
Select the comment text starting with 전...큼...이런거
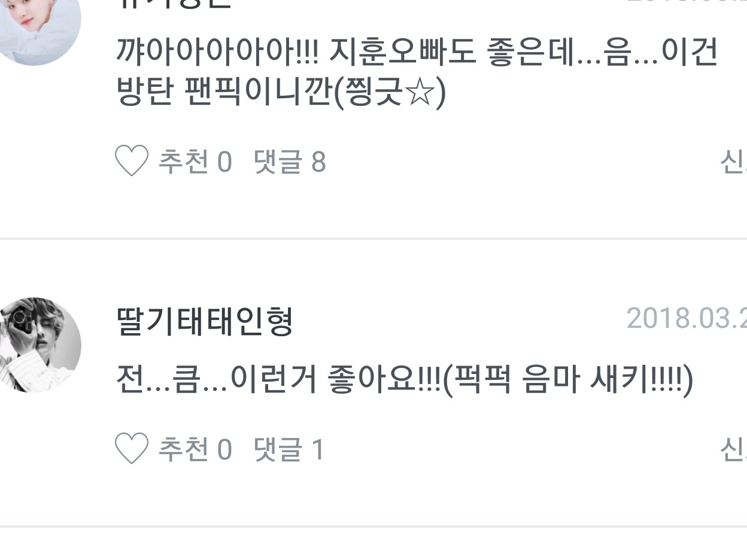[405, 379]
